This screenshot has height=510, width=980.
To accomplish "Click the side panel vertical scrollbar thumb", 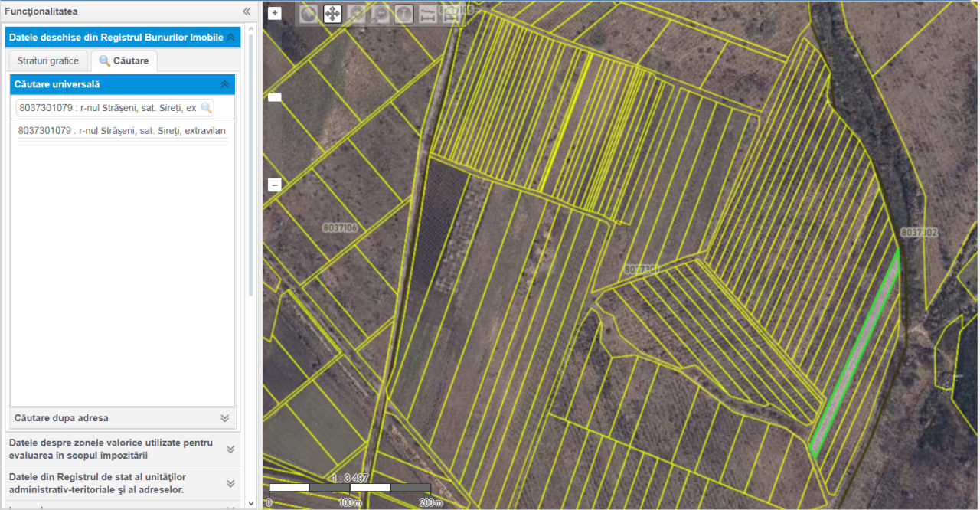I will (x=251, y=165).
